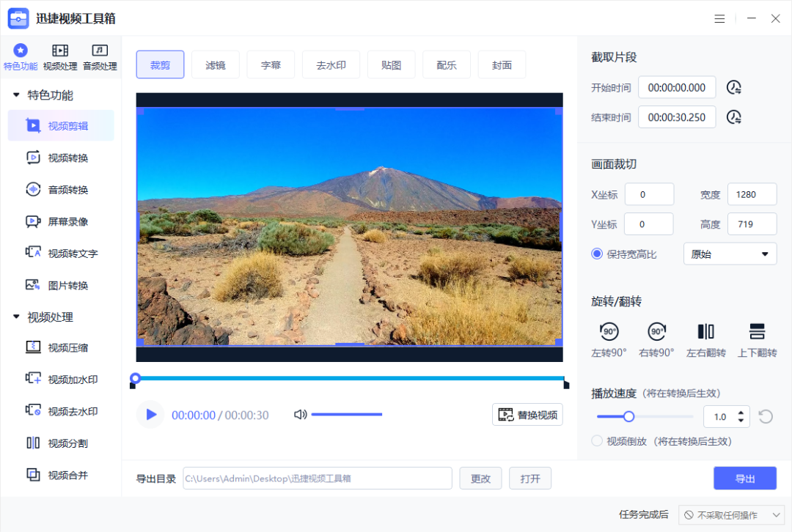Toggle 保持宽高比 radio button
Screen dimensions: 792x532
tap(597, 254)
